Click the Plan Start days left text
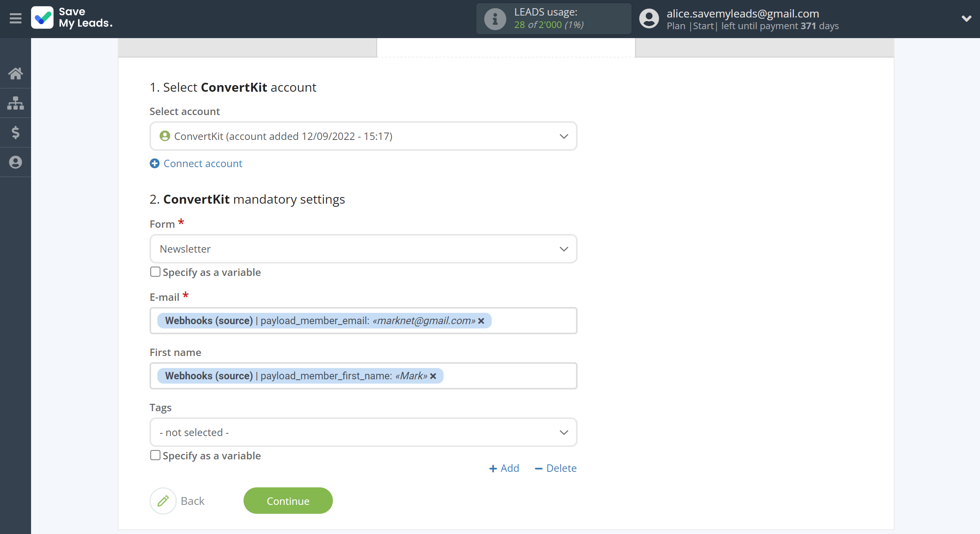 tap(753, 26)
